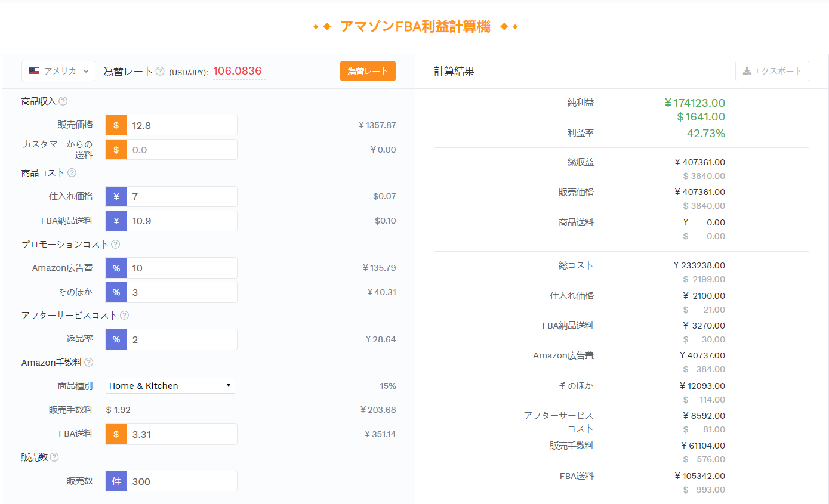The height and width of the screenshot is (504, 829).
Task: Click the 販売手数料 amount $ 1.92
Action: click(x=118, y=410)
